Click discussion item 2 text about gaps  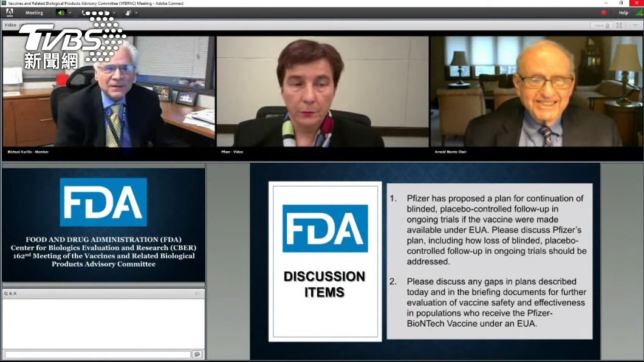pyautogui.click(x=496, y=302)
